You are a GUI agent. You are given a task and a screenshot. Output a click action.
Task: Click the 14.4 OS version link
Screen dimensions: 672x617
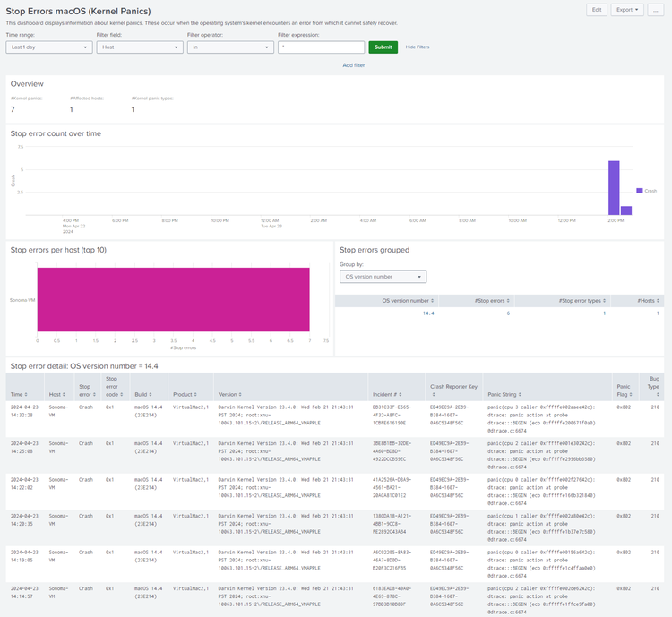click(x=428, y=313)
